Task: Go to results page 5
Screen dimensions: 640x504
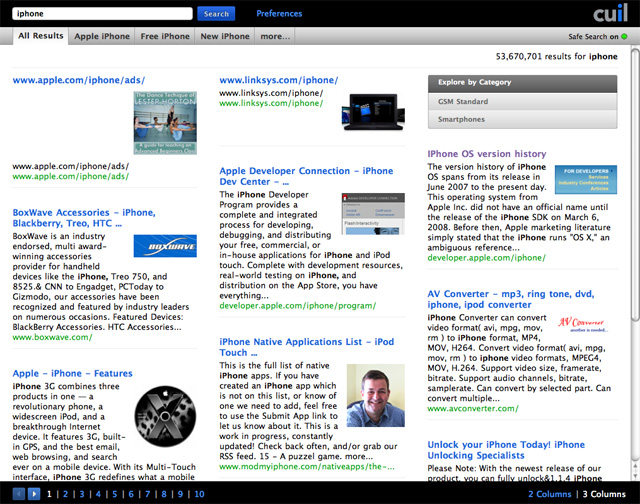Action: click(x=115, y=494)
